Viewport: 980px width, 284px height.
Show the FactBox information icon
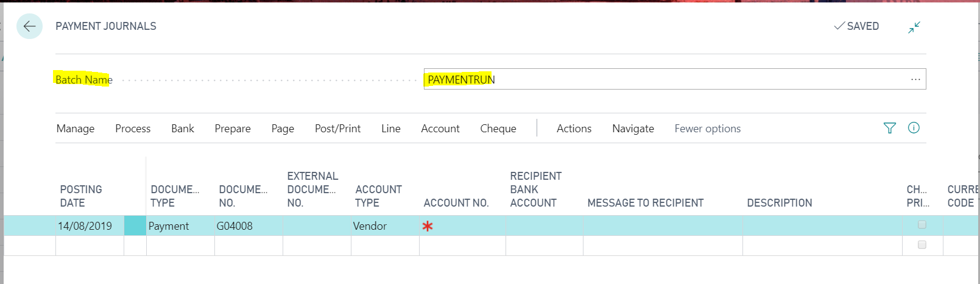point(914,128)
